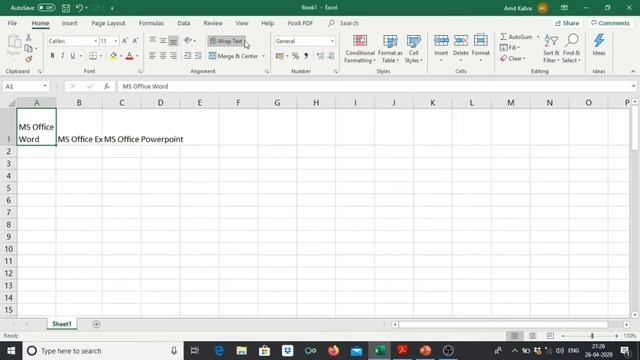Switch to the Insert tab
The height and width of the screenshot is (360, 640).
click(x=69, y=23)
